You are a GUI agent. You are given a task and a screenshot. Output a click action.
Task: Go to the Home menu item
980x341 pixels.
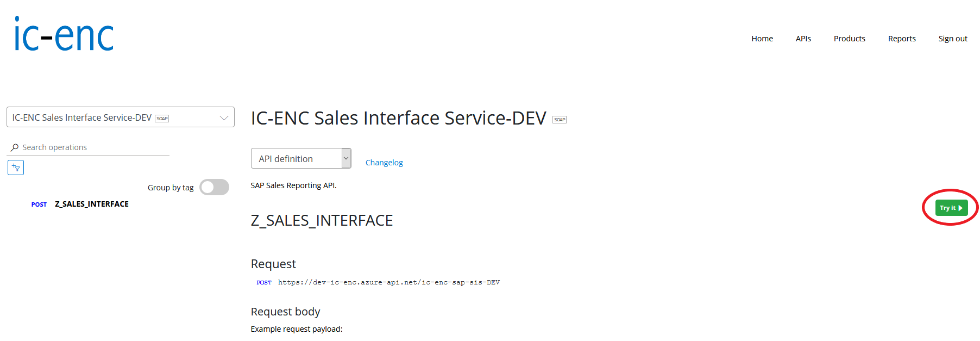[762, 39]
